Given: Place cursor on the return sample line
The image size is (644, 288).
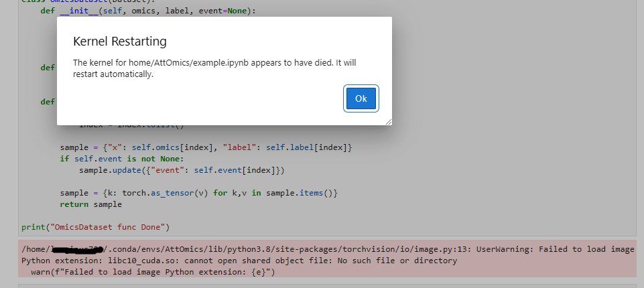Looking at the screenshot, I should (90, 204).
